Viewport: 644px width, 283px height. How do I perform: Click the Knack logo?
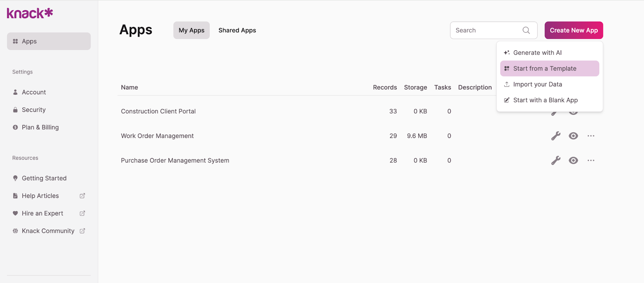30,13
